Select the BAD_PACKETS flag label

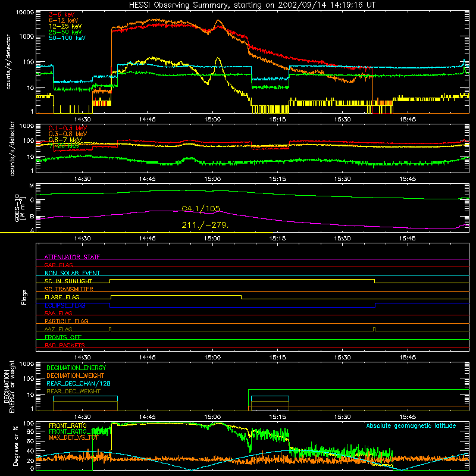click(x=65, y=345)
